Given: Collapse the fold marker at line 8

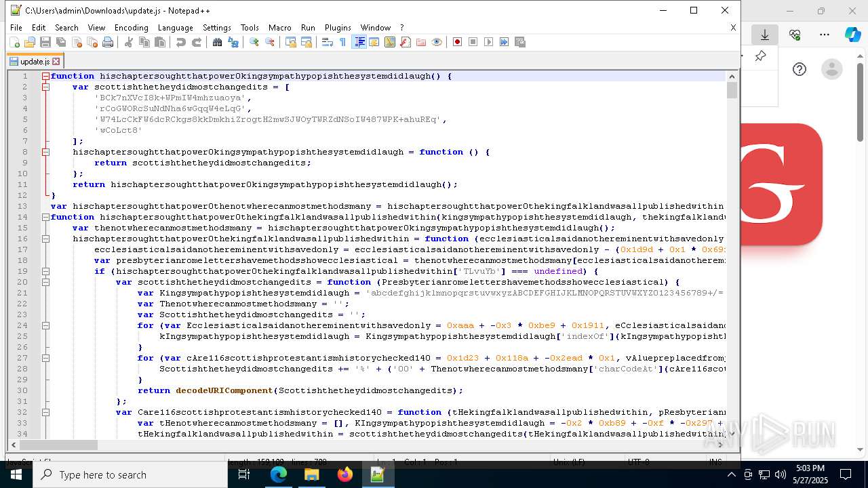Looking at the screenshot, I should point(45,152).
